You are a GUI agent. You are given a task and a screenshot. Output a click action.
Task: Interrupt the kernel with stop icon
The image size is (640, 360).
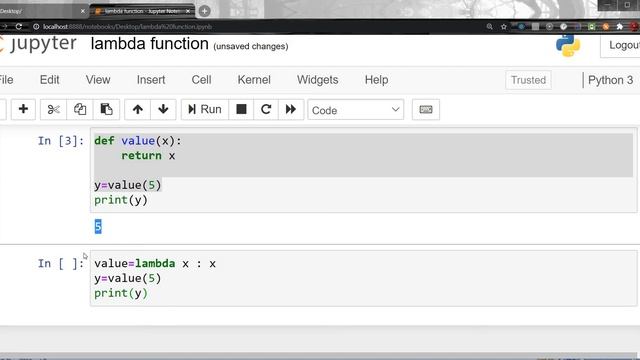coord(241,109)
